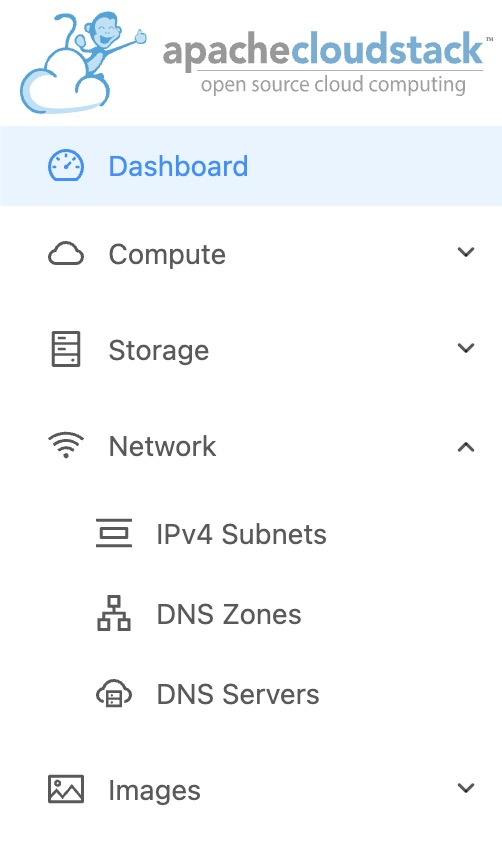Select the Compute menu label
The width and height of the screenshot is (502, 856).
167,255
